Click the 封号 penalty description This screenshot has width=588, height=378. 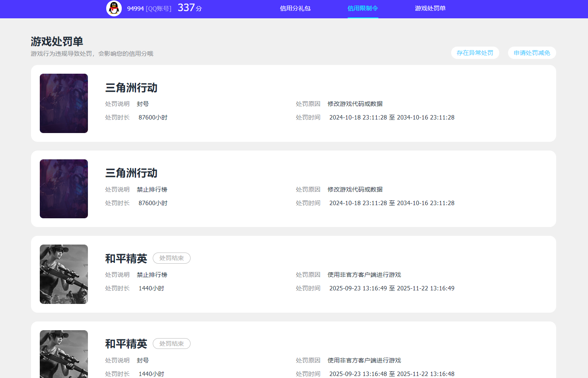pyautogui.click(x=142, y=104)
